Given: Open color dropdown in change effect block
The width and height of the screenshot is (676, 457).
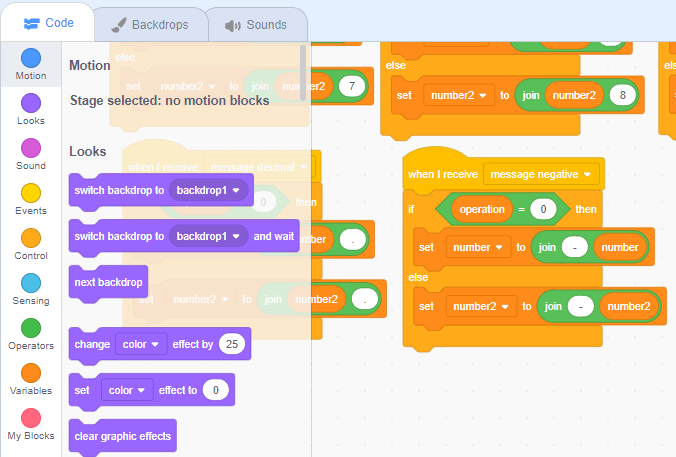Looking at the screenshot, I should tap(141, 344).
